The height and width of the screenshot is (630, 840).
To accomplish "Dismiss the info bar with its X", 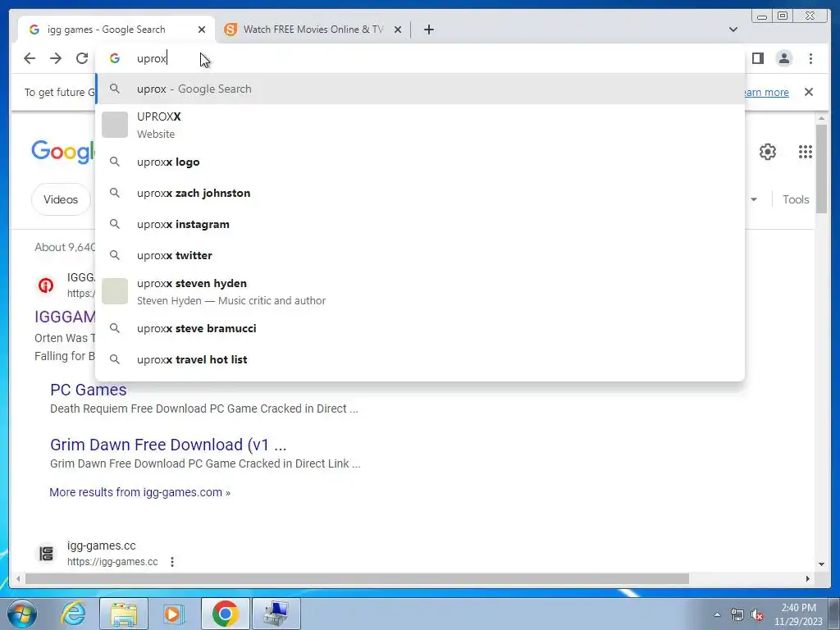I will (808, 92).
